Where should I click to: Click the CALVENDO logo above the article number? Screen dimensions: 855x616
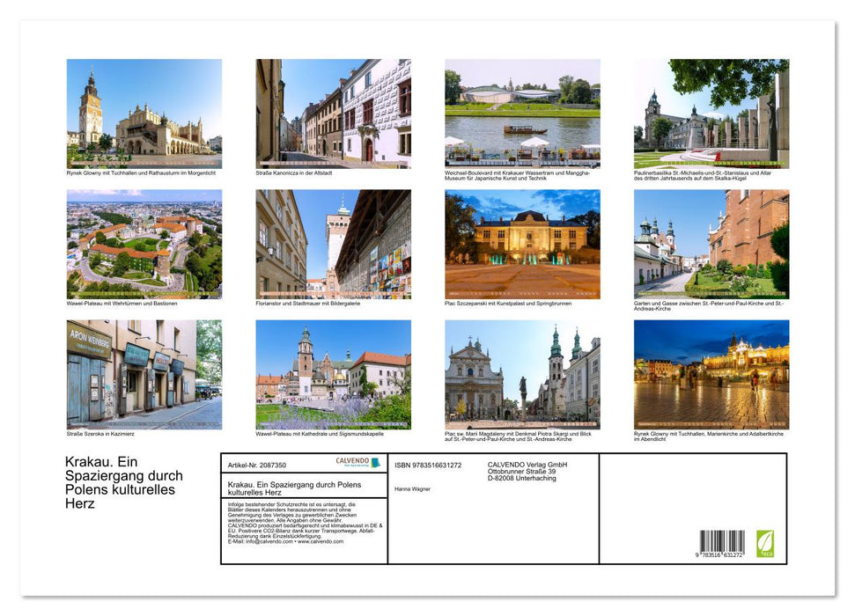[x=354, y=461]
